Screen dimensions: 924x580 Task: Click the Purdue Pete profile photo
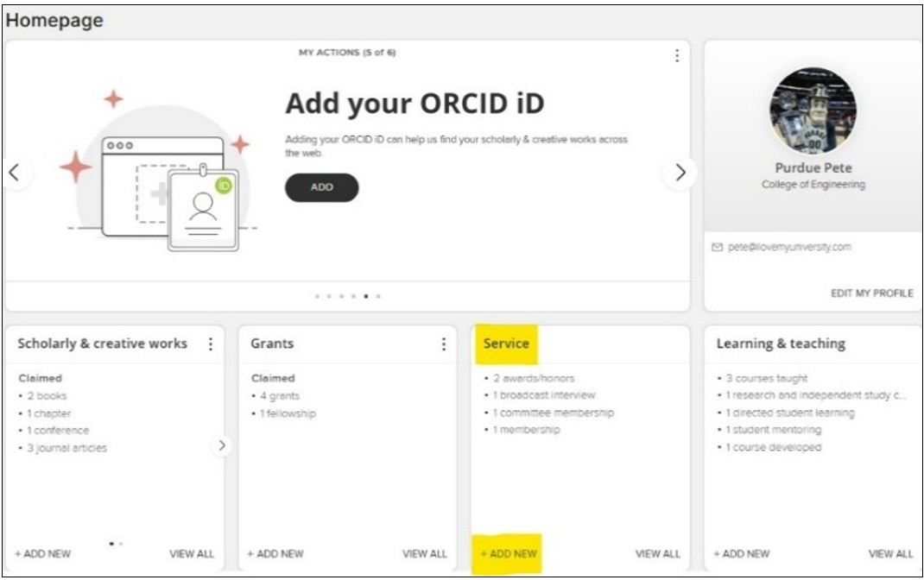(813, 110)
